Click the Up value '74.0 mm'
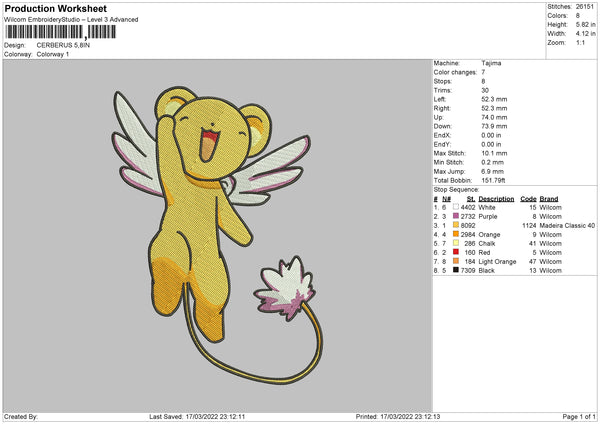 494,117
